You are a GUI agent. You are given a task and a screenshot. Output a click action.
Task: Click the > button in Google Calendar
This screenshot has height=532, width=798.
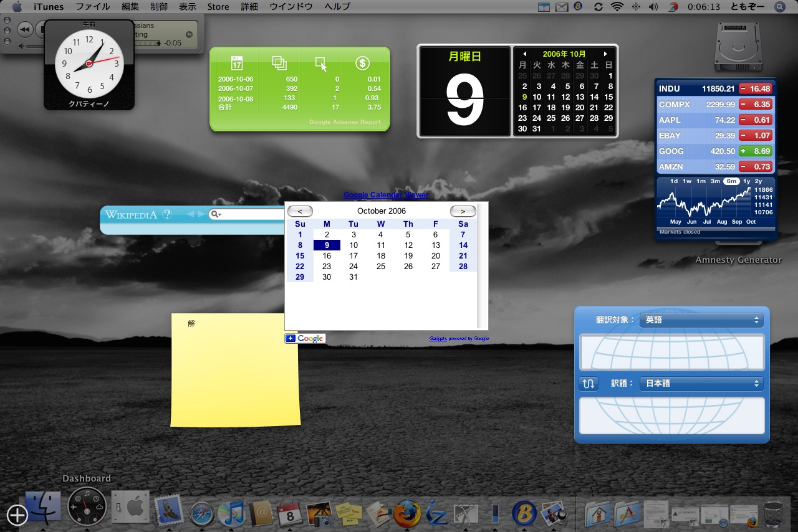tap(463, 211)
